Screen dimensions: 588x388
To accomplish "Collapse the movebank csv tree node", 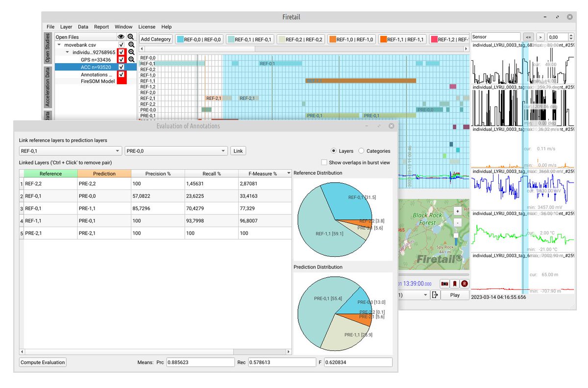I will coord(60,45).
